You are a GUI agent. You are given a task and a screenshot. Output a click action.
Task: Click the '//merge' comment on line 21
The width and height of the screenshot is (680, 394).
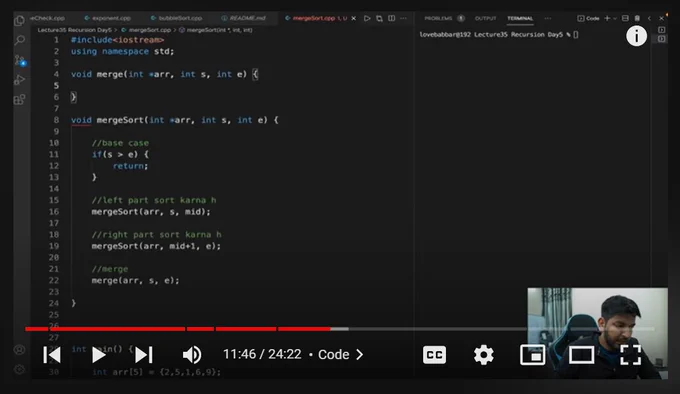110,269
